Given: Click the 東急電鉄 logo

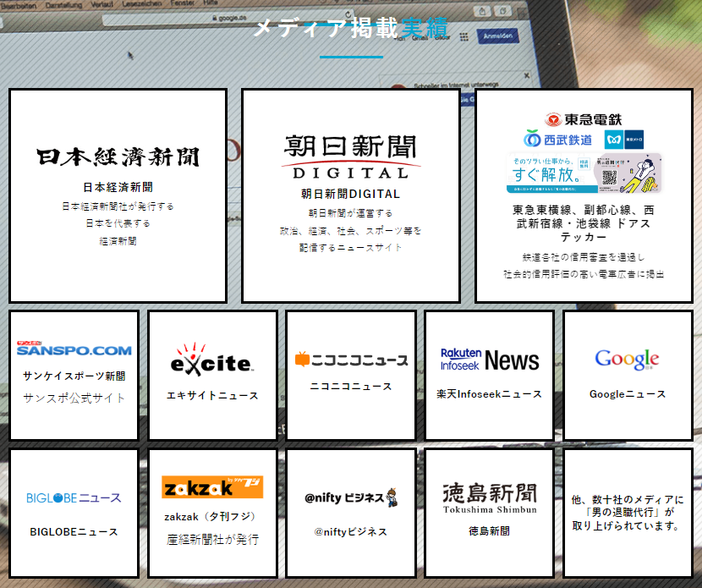Looking at the screenshot, I should tap(584, 119).
